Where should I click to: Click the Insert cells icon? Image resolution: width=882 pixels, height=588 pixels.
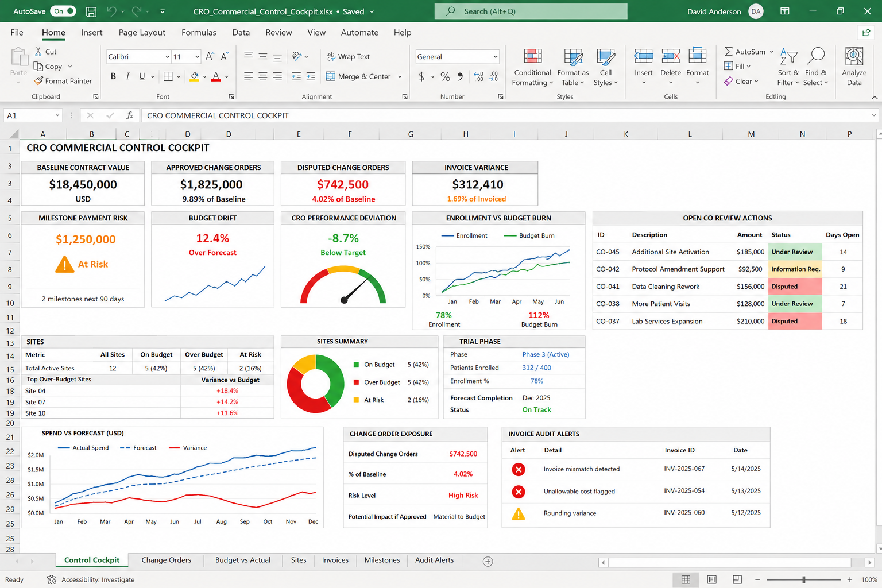click(x=644, y=57)
